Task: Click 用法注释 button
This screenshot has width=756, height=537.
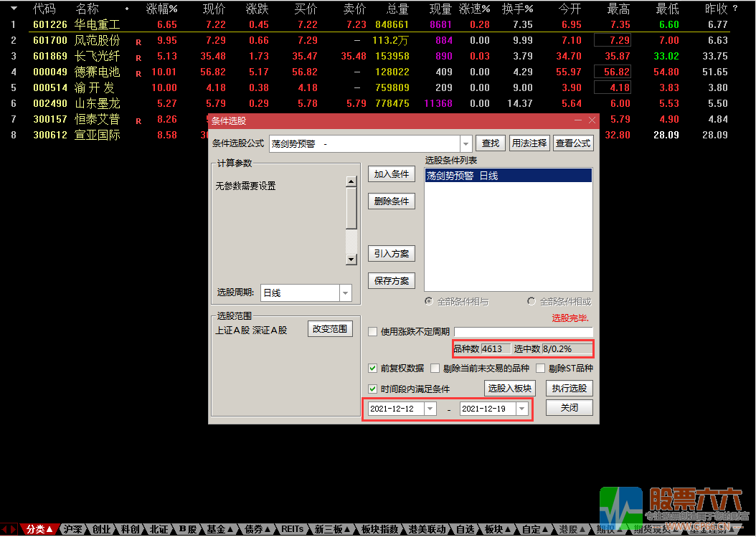Action: pyautogui.click(x=529, y=143)
